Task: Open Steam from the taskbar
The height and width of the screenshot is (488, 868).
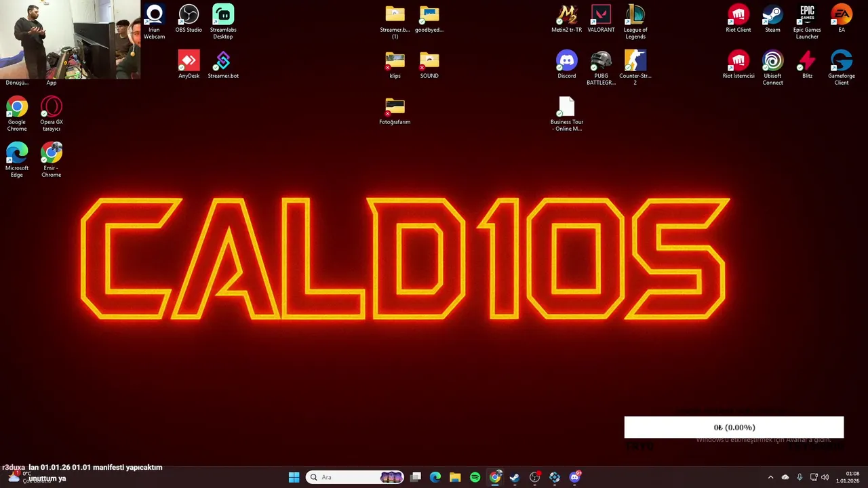Action: point(515,477)
